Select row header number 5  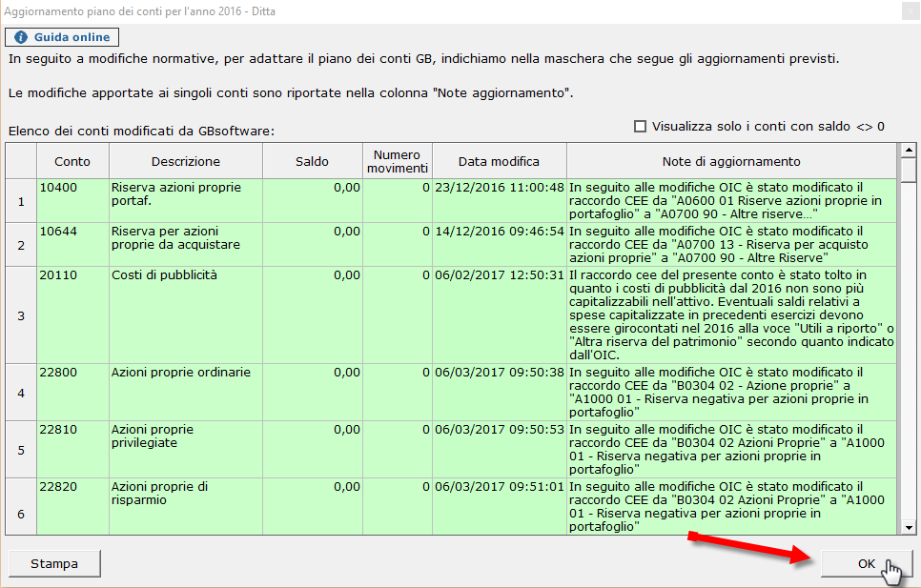[21, 450]
